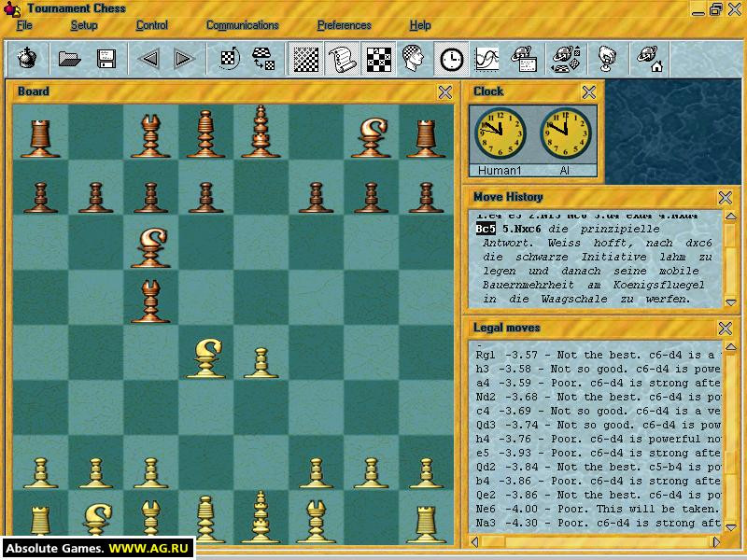The image size is (747, 560).
Task: Close the Move History panel
Action: coord(726,197)
